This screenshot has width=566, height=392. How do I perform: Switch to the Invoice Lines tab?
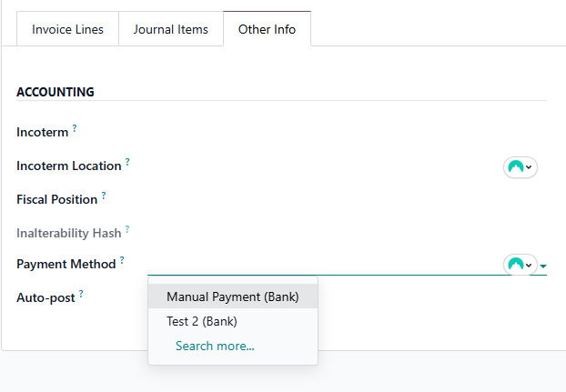[x=67, y=29]
